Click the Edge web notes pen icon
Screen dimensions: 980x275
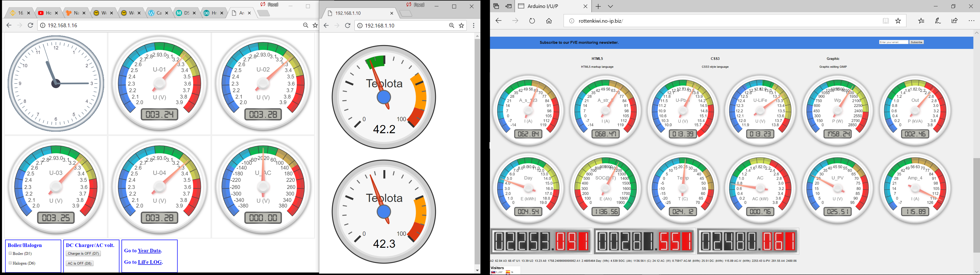click(938, 21)
